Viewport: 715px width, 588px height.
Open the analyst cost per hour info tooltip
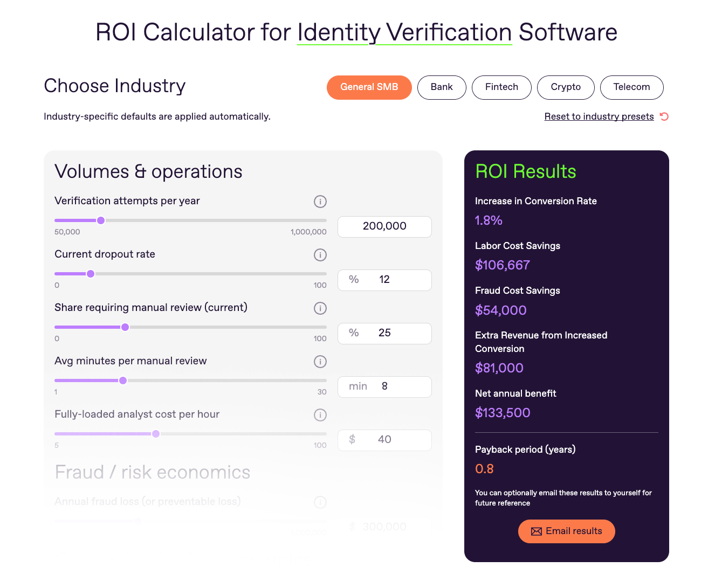tap(320, 415)
